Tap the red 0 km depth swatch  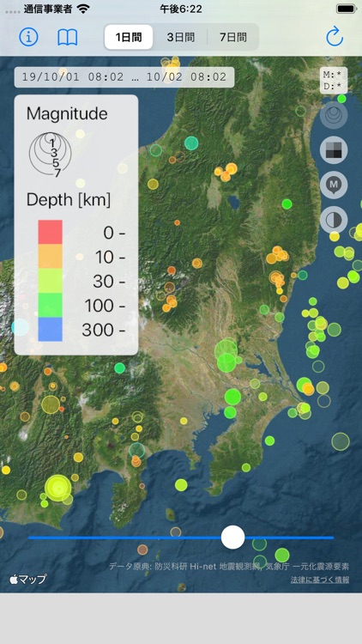tap(50, 232)
